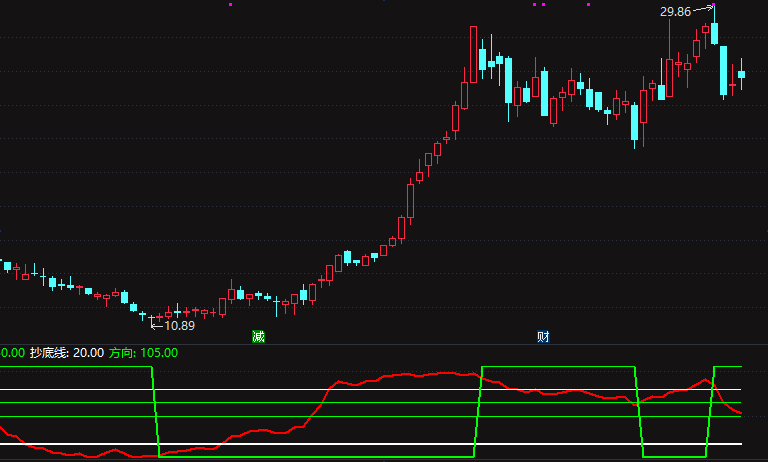Click the green step line's bottom flat segment
The image size is (768, 462).
click(316, 457)
